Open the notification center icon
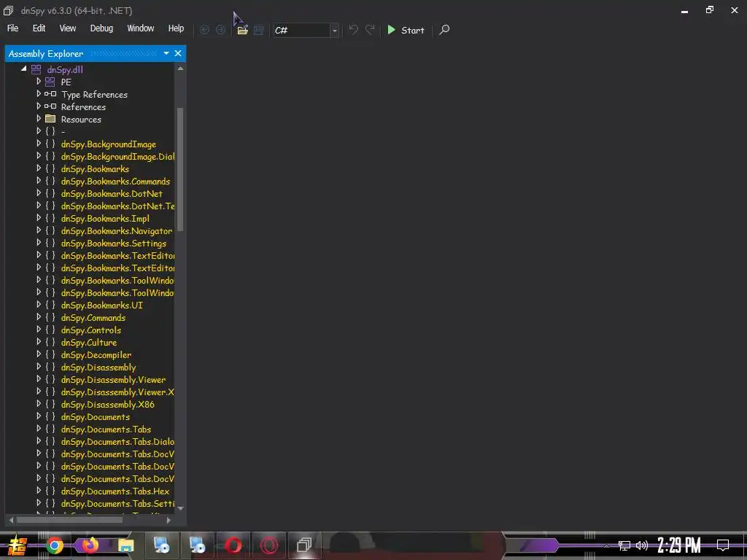The height and width of the screenshot is (560, 747). point(723,545)
